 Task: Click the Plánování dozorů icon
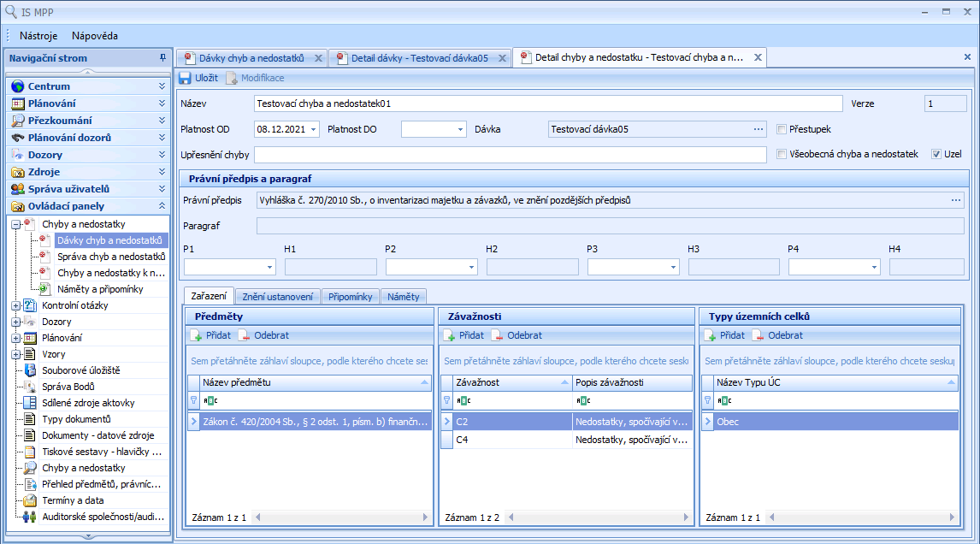coord(17,138)
